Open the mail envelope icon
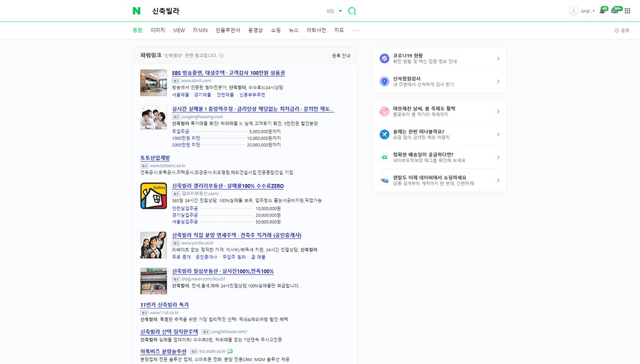640x364 pixels. tap(616, 10)
